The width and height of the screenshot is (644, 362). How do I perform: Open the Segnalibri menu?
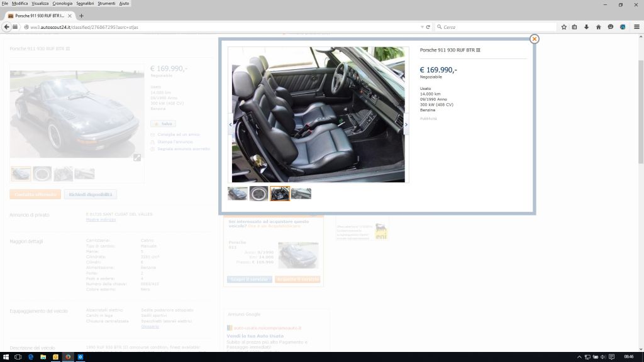85,3
